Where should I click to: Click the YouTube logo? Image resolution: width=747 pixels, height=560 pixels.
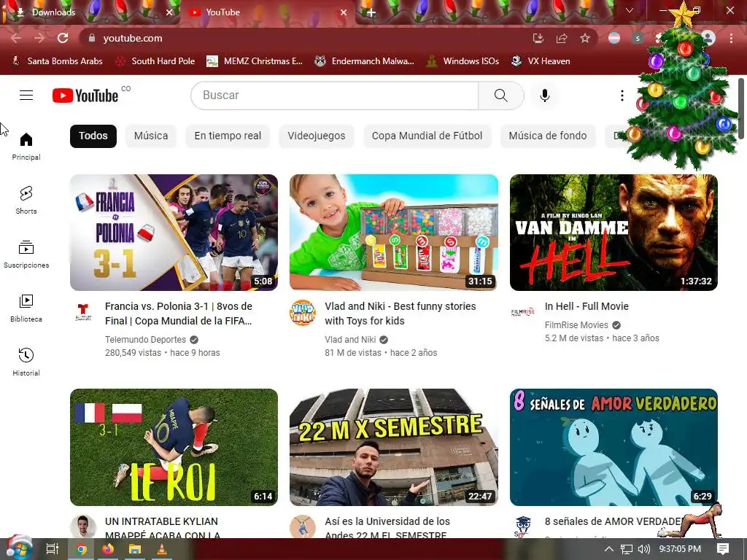click(86, 96)
